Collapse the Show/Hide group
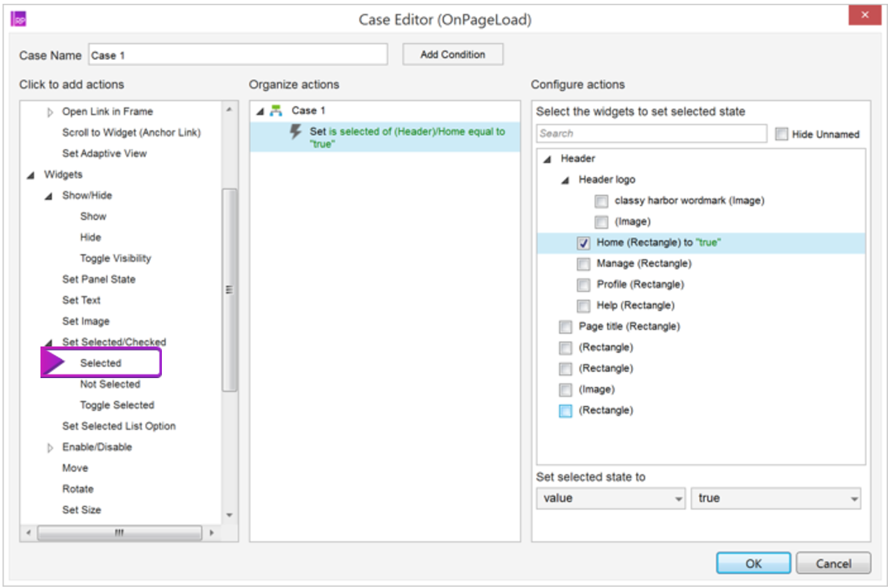Screen dimensions: 888x588 click(x=49, y=196)
